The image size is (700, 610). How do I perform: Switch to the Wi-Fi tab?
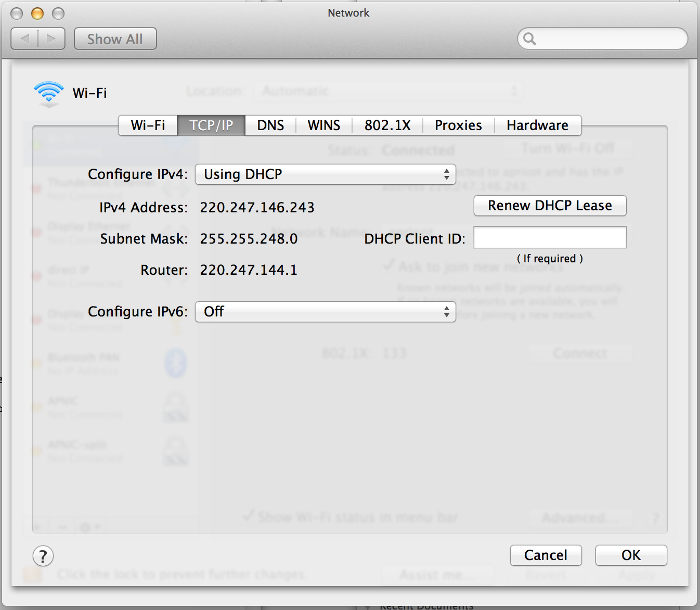pyautogui.click(x=148, y=125)
